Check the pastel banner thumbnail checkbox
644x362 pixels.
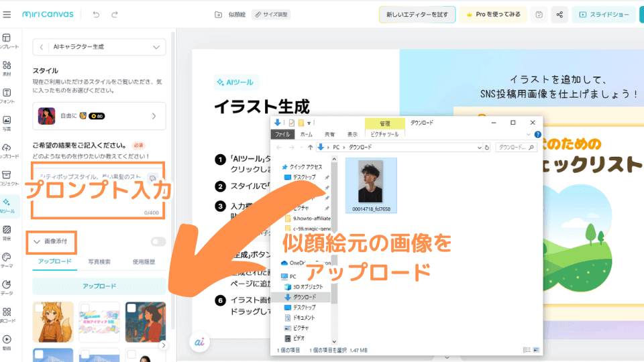point(85,308)
